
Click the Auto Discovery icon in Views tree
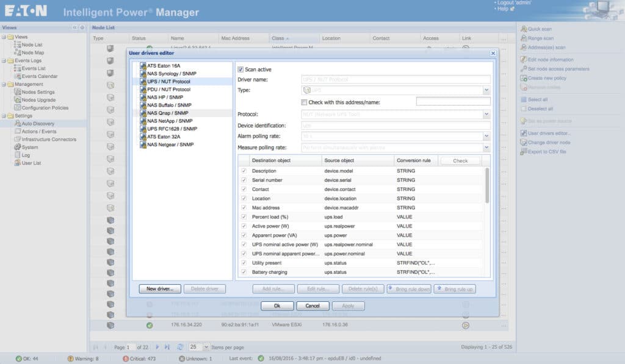click(x=18, y=123)
